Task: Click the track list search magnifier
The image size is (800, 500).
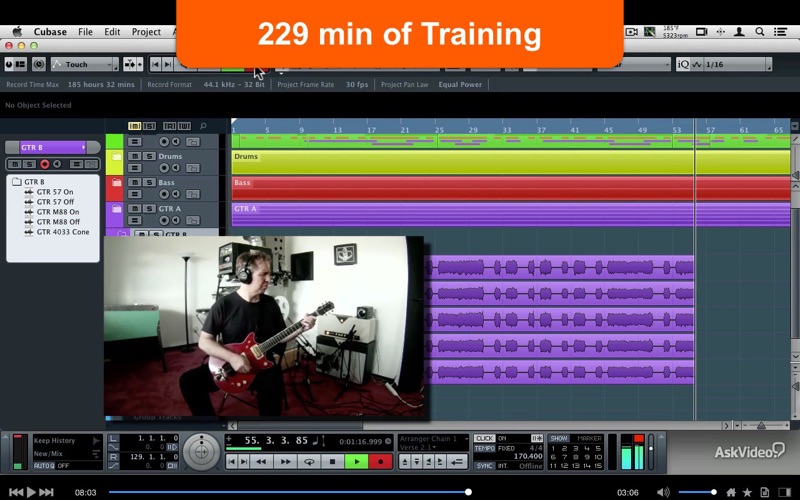Action: tap(203, 126)
